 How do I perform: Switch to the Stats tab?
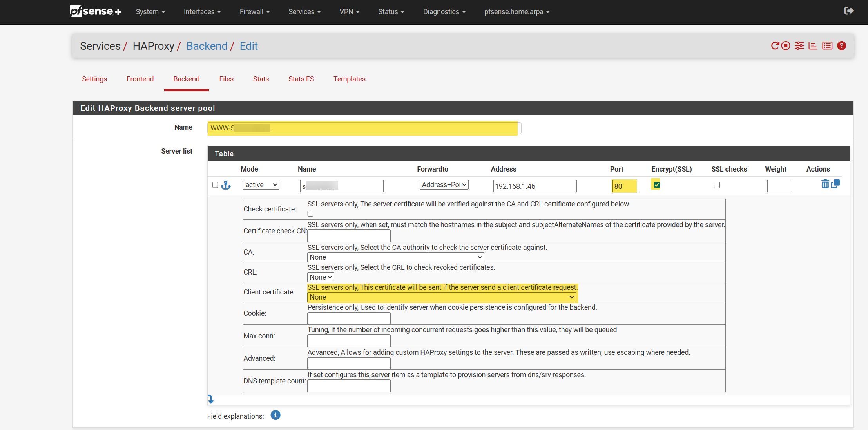261,79
